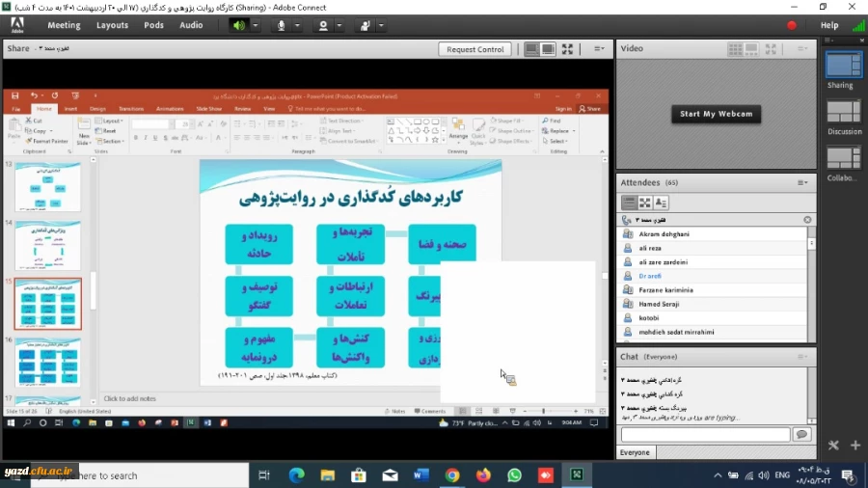Open the Layouts menu
The image size is (868, 488).
coord(112,25)
